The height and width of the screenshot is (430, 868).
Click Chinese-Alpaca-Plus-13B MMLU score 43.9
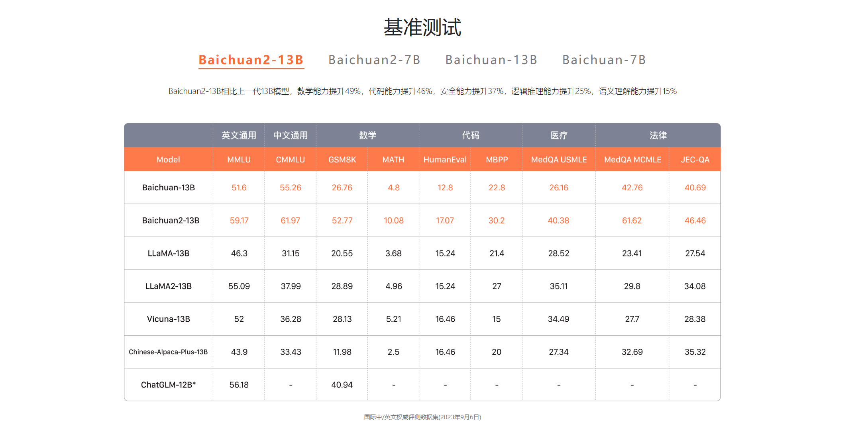(239, 352)
